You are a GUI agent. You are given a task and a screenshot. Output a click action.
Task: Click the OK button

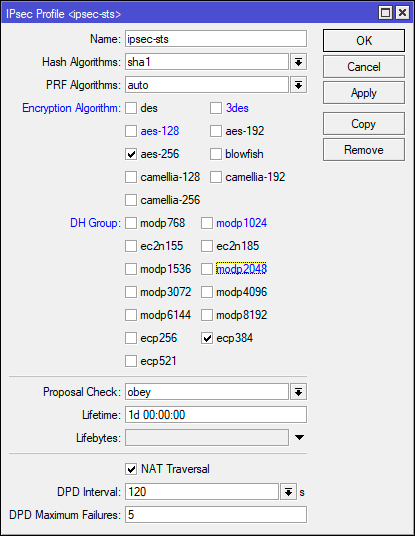pyautogui.click(x=364, y=41)
